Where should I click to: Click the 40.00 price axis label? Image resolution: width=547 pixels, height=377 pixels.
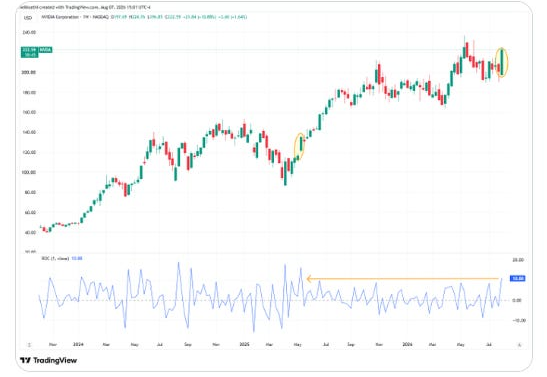[x=30, y=232]
